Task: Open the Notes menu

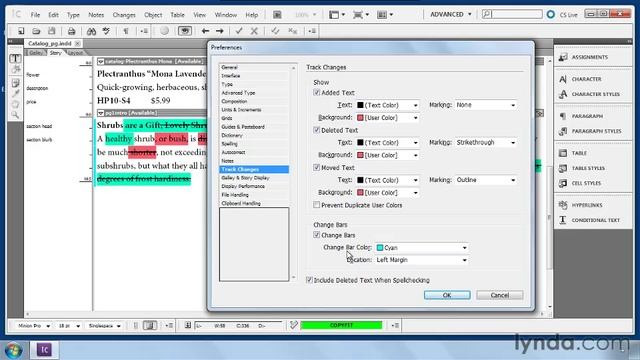Action: 96,15
